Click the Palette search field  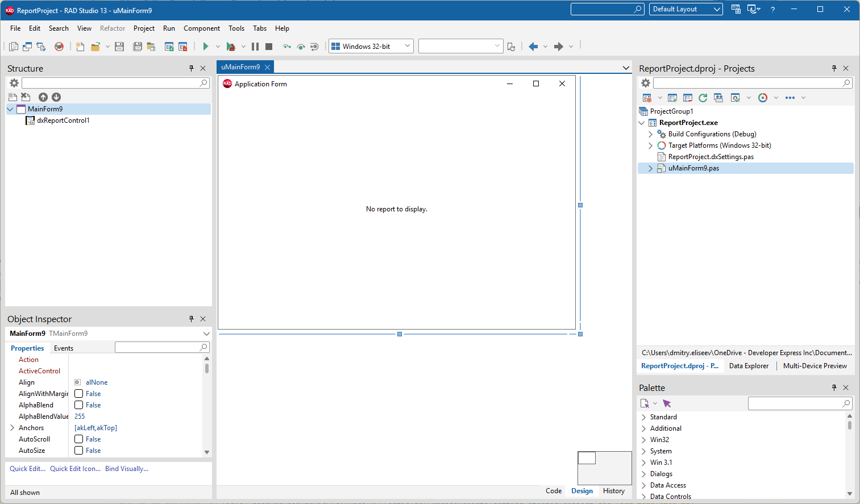click(800, 403)
